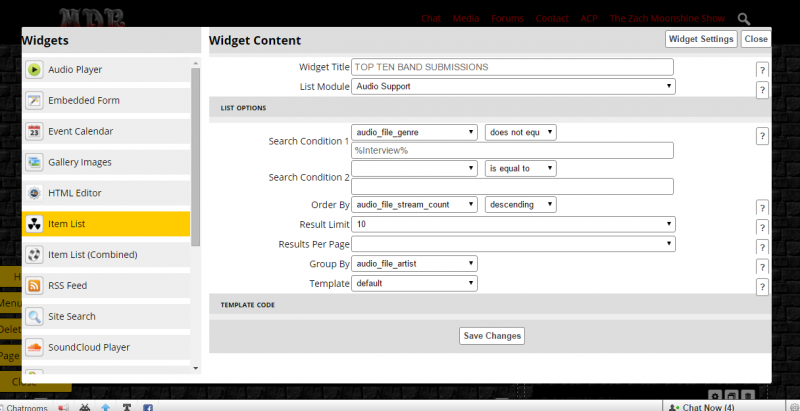The image size is (800, 411).
Task: Open the Forums menu item
Action: click(507, 18)
